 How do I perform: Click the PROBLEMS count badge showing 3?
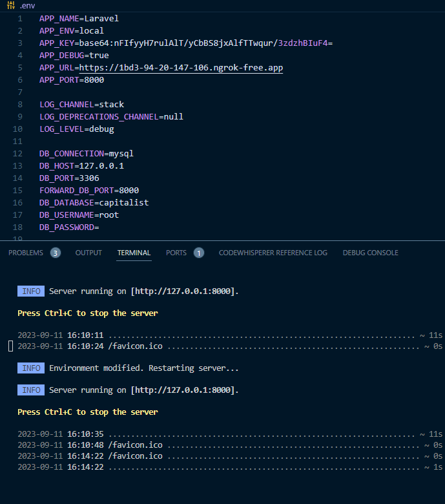(56, 253)
